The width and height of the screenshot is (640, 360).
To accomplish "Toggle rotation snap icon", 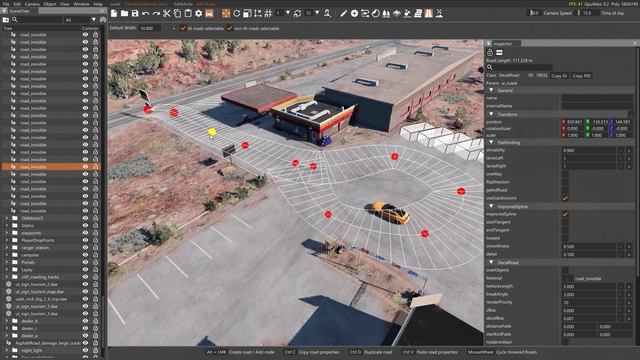I will (297, 13).
